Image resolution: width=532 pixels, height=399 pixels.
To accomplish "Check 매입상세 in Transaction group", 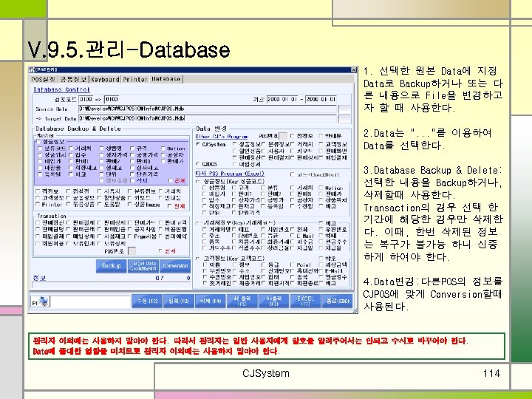I will pos(69,236).
